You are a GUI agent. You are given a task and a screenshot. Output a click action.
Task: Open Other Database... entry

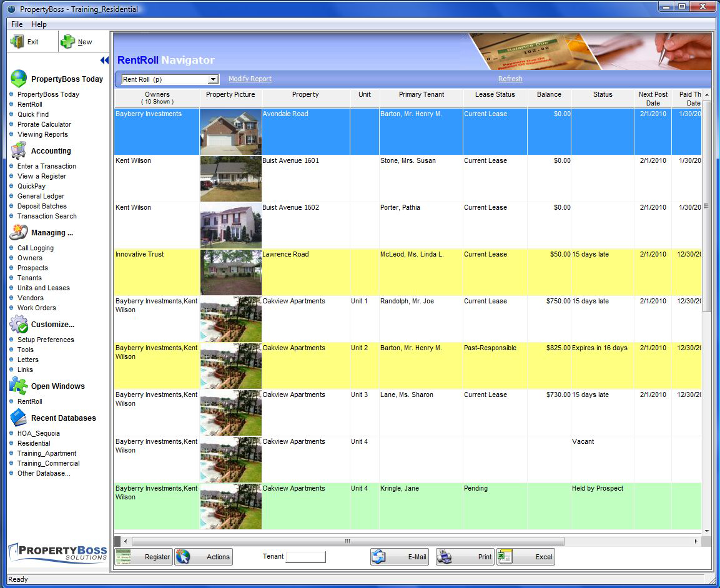pos(44,473)
